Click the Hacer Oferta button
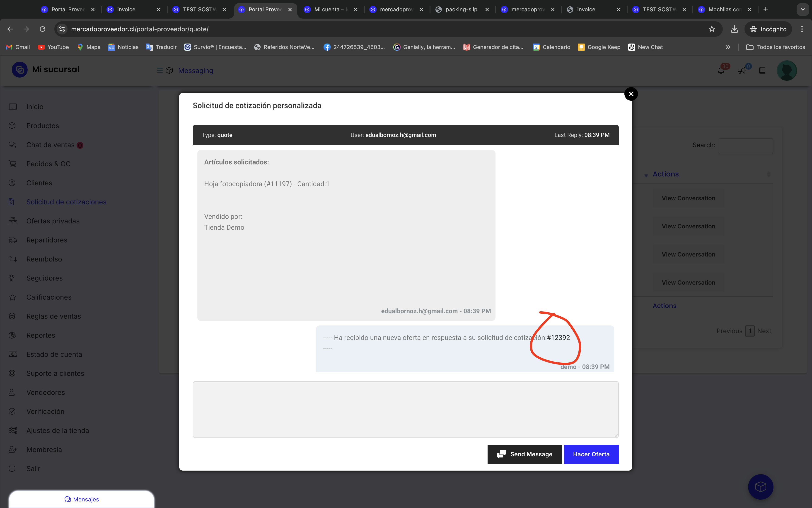The image size is (812, 508). [591, 454]
